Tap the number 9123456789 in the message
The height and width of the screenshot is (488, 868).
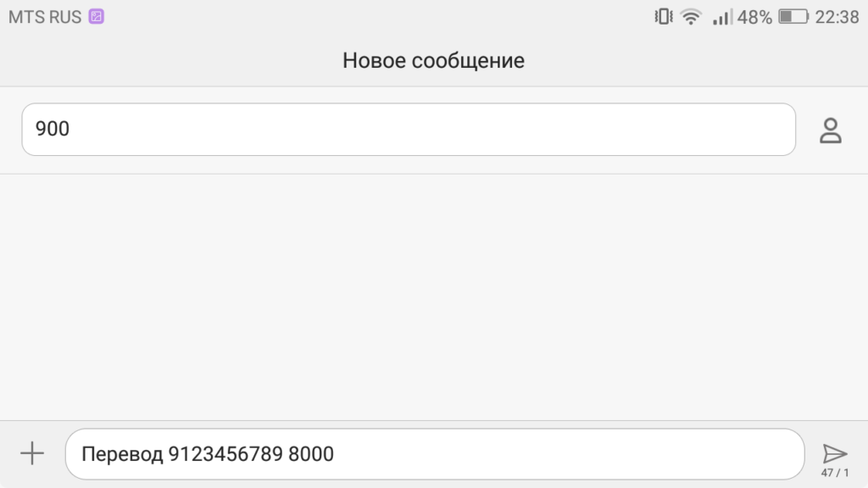point(225,454)
